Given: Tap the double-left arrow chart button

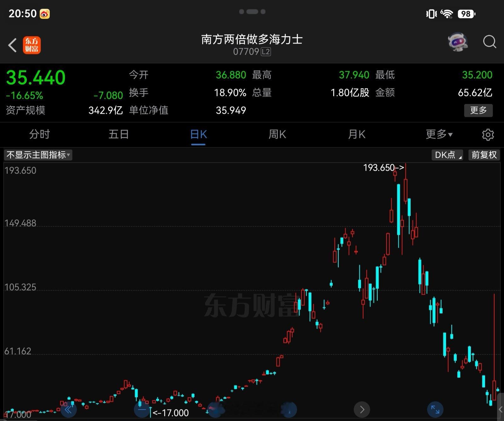Looking at the screenshot, I should pyautogui.click(x=68, y=410).
